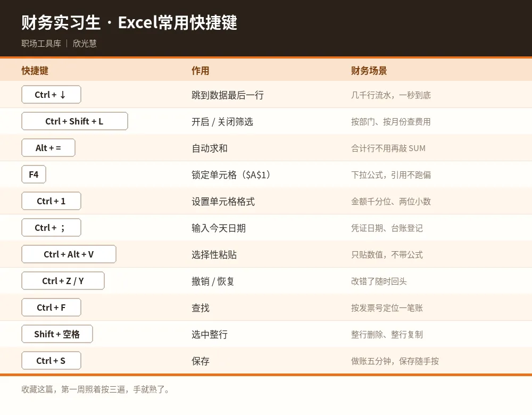Click the author name 欣光慧
Screen dimensions: 532x415
(x=85, y=44)
